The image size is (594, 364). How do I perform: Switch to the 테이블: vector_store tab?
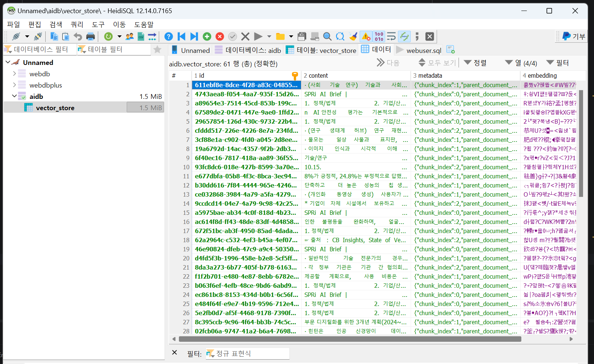321,50
